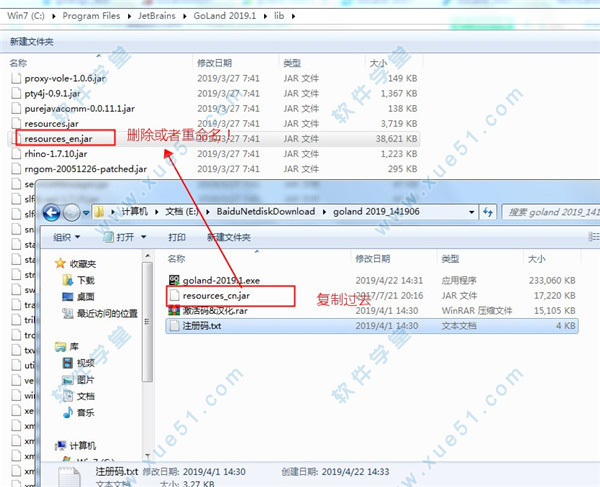Select rhino-1.7.10.jar in lib window
The image size is (600, 487).
pyautogui.click(x=56, y=154)
